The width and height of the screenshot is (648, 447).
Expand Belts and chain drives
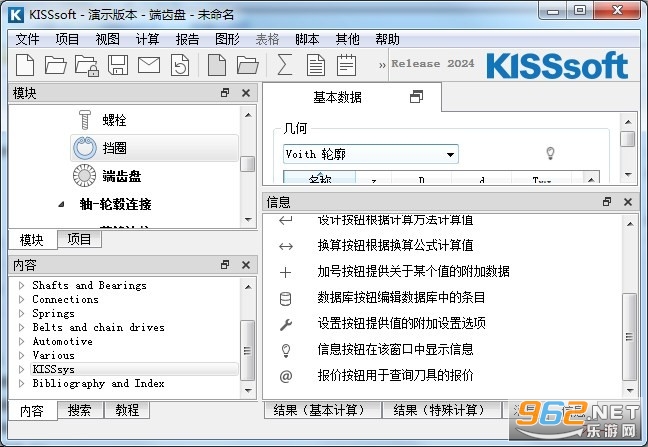click(21, 327)
